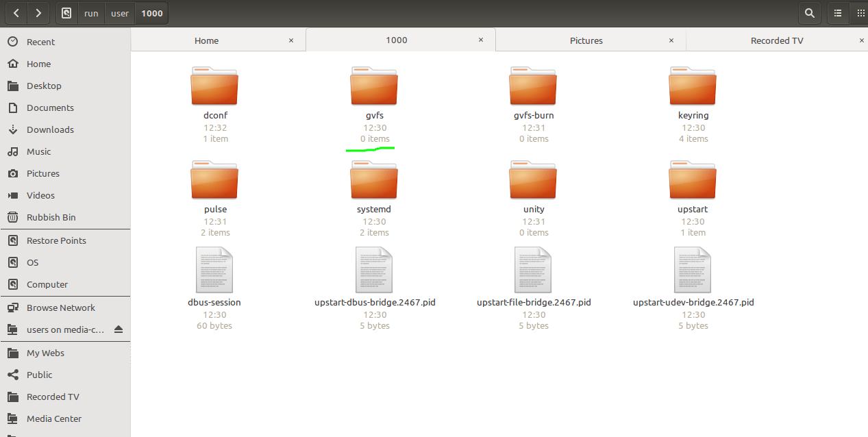868x437 pixels.
Task: Click the back navigation arrow
Action: coord(15,13)
